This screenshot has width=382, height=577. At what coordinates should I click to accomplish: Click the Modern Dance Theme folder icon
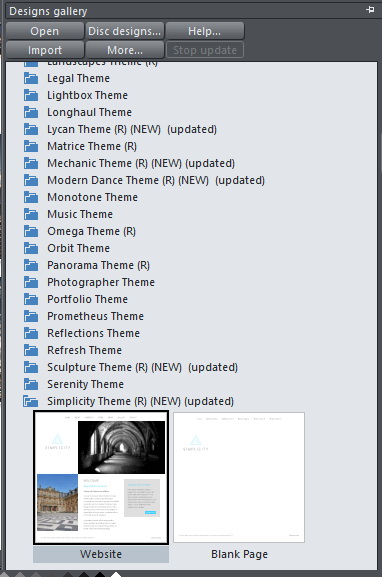(x=31, y=180)
